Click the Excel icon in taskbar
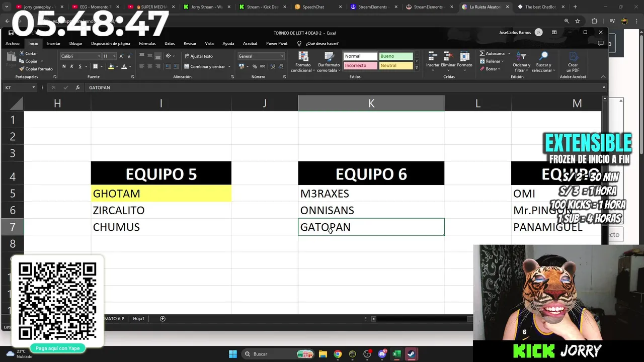This screenshot has width=644, height=362. pos(396,354)
